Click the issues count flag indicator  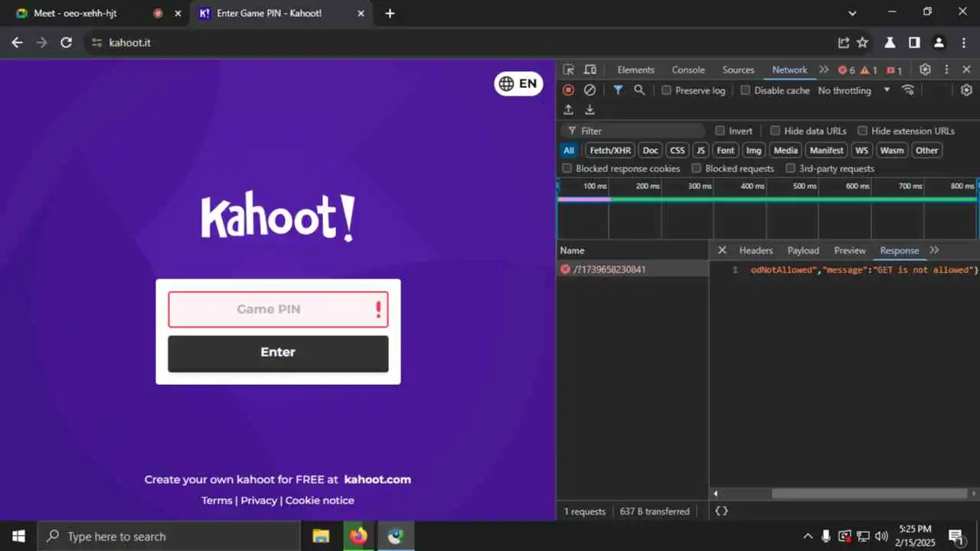894,70
